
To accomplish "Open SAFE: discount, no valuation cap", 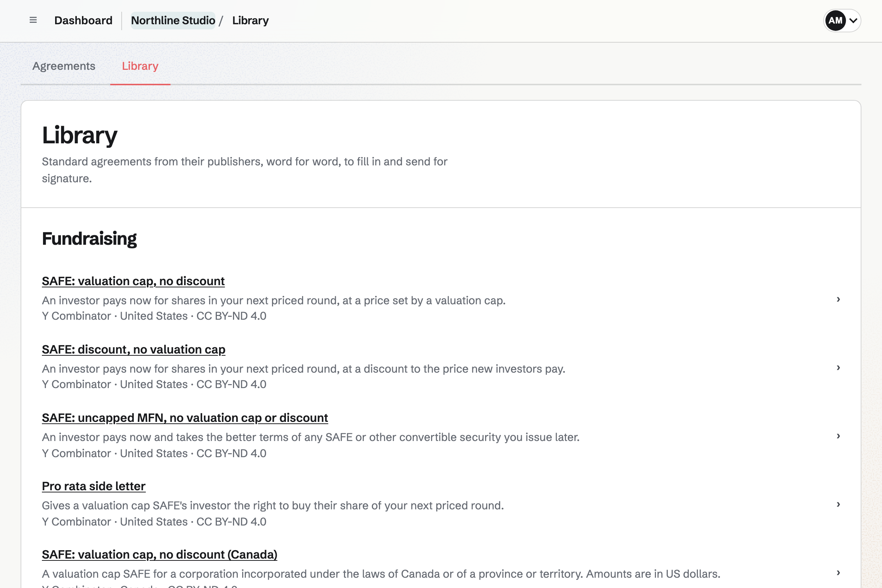I will (x=133, y=349).
